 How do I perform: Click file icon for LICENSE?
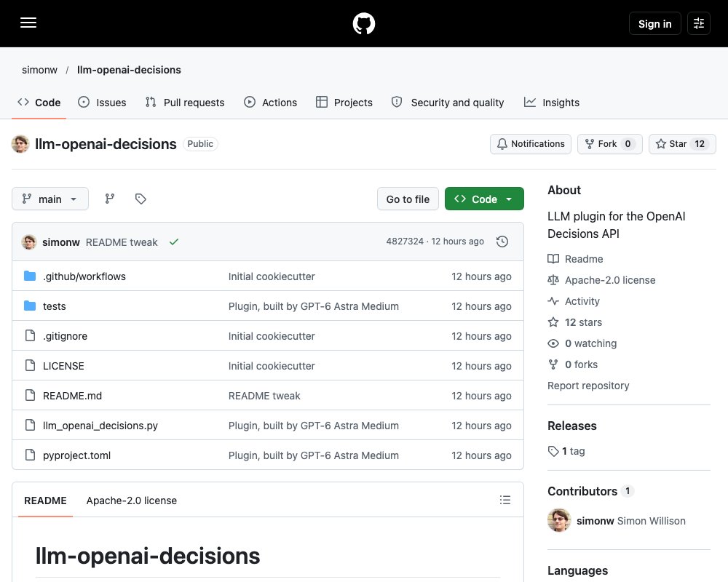30,365
